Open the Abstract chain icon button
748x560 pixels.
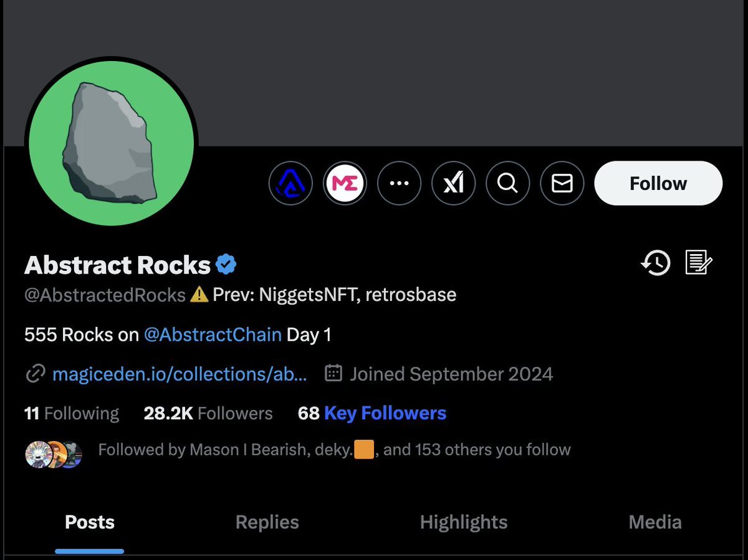point(290,183)
